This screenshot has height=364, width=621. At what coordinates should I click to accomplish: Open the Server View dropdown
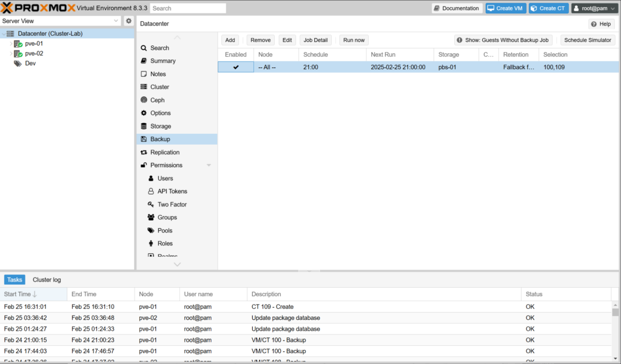pos(61,21)
